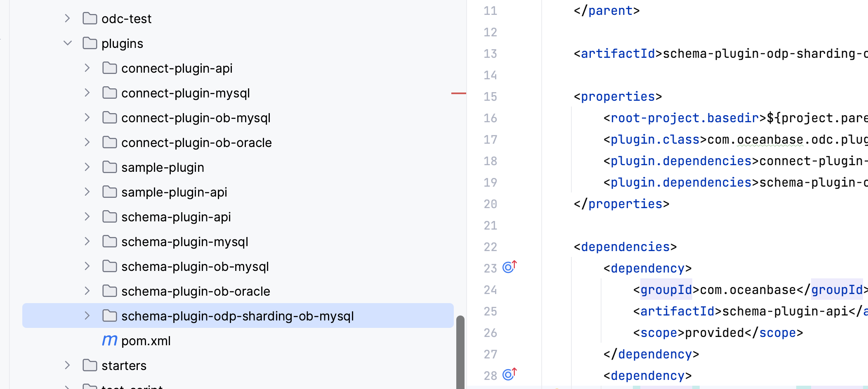The image size is (868, 389).
Task: Open pom.xml in the project tree
Action: (146, 341)
